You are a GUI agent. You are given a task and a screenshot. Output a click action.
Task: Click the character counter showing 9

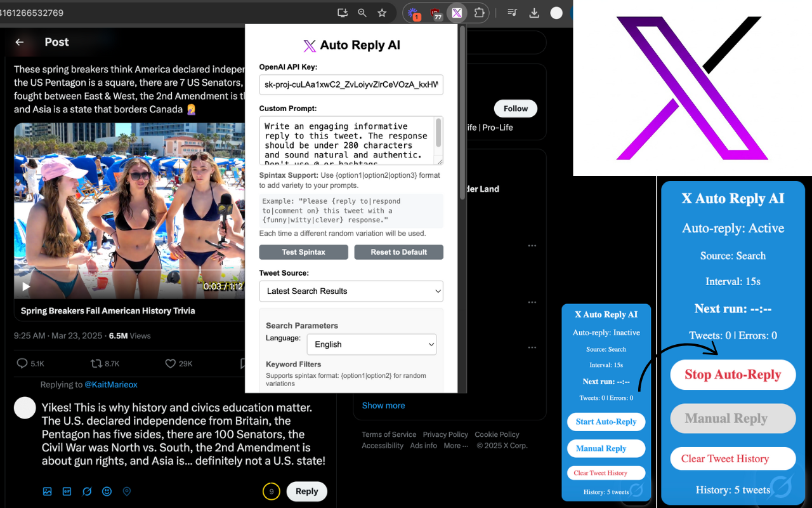(272, 491)
